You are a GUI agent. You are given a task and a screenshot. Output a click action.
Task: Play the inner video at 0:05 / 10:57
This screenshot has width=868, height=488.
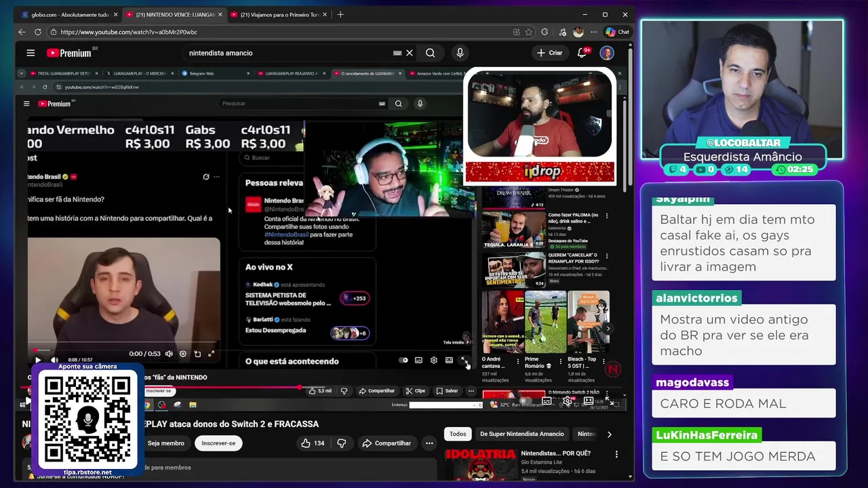pos(38,361)
